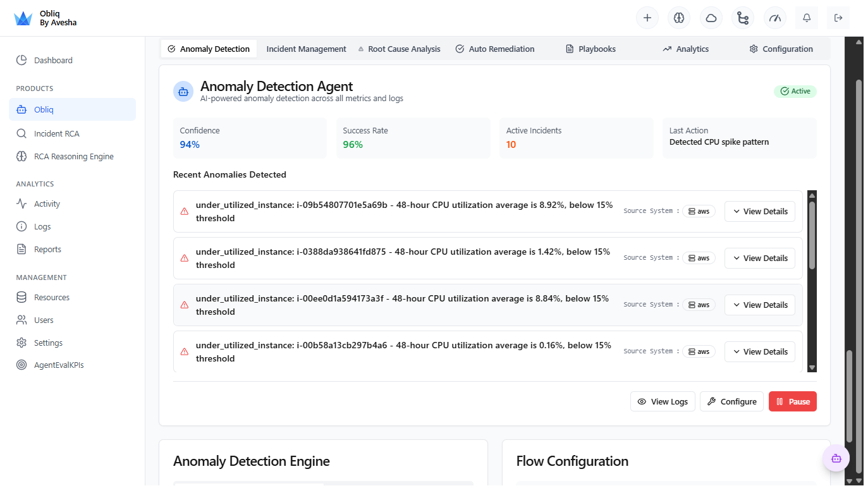This screenshot has width=868, height=493.
Task: Open the branch workflow icon in header
Action: (743, 18)
